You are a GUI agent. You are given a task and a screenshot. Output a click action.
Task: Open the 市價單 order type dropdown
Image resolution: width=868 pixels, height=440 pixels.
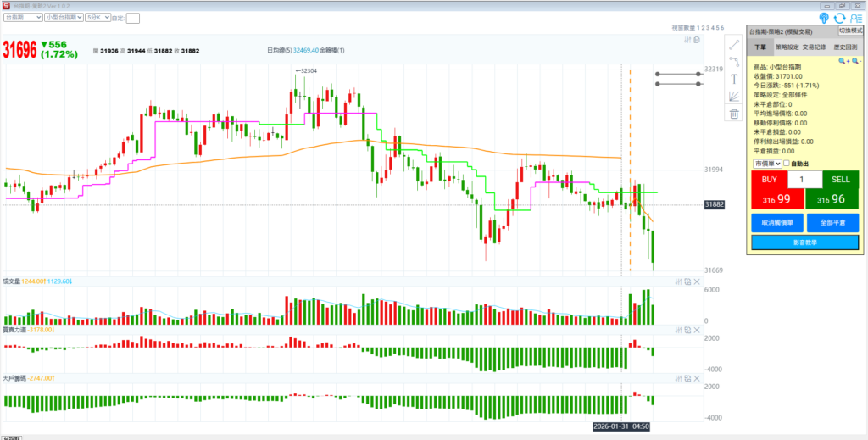pos(766,163)
